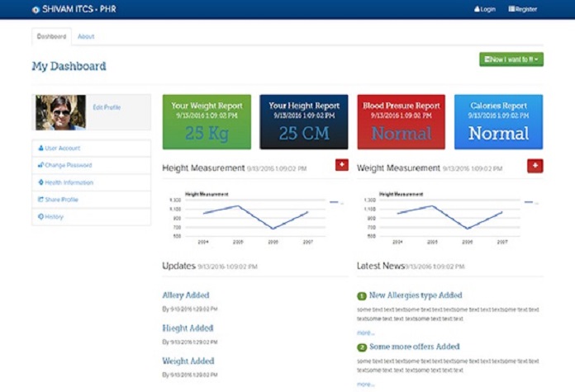Viewport: 575px width, 392px height.
Task: Open the Share Profile menu item
Action: click(92, 200)
